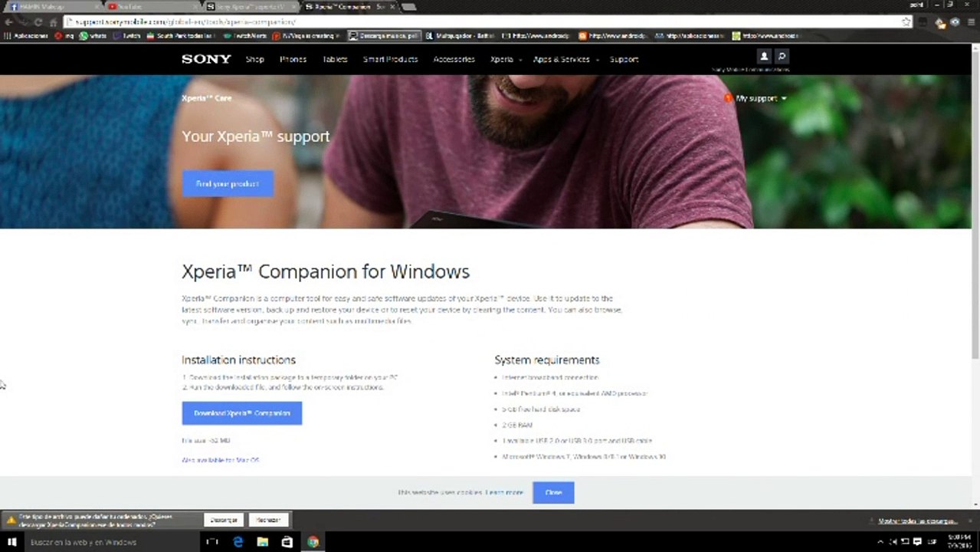Open the Multijugador Battlefield bookmark

pos(461,35)
